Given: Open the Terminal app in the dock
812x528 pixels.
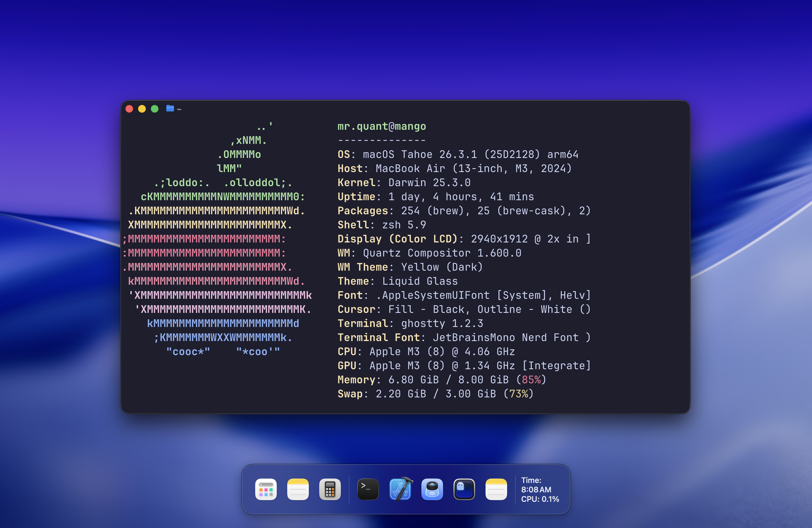Looking at the screenshot, I should point(368,489).
